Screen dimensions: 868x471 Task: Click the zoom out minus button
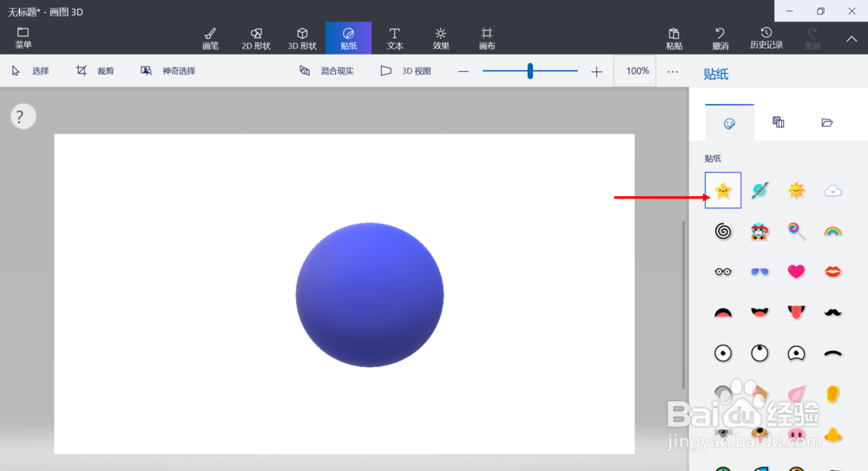click(x=464, y=71)
